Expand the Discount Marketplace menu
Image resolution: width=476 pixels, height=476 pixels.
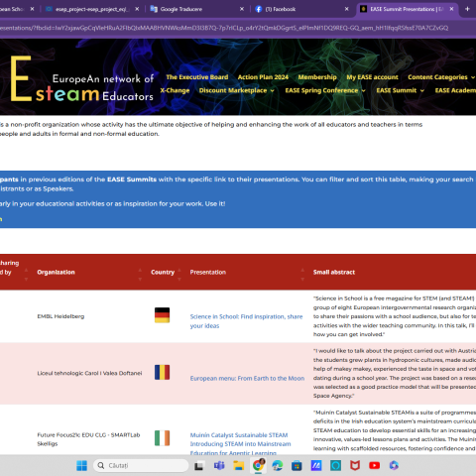point(237,90)
